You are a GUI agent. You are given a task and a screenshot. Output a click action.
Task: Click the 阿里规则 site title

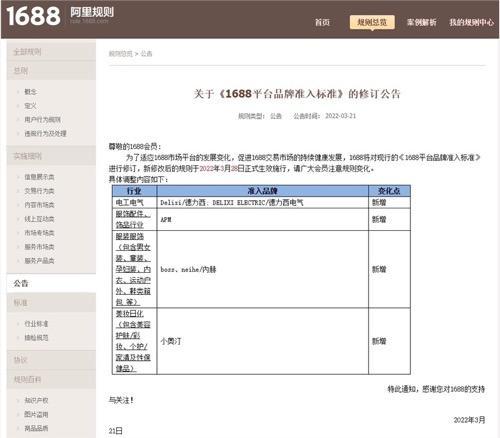(92, 12)
